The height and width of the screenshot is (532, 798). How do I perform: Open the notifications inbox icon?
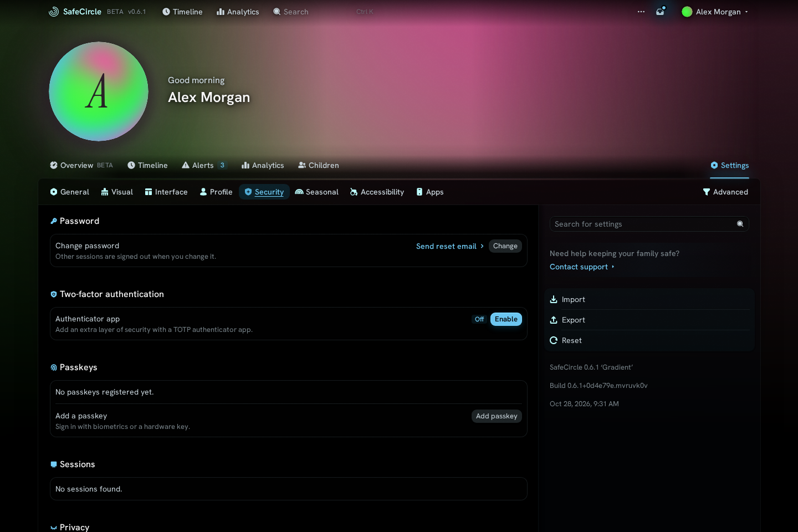[x=660, y=12]
